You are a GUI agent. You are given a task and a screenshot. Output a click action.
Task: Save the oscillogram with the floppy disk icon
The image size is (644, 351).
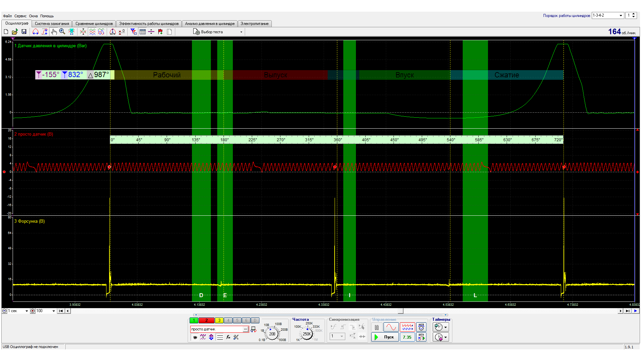(x=24, y=32)
